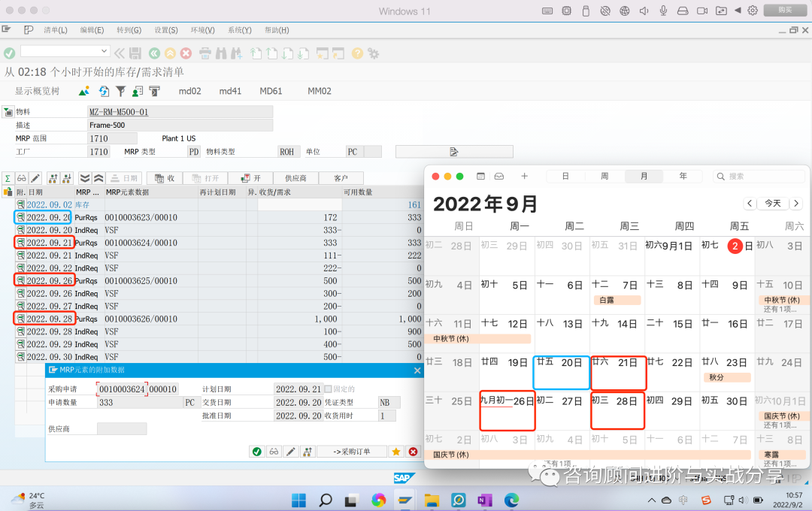Click the 收 button above the MRP list
This screenshot has width=812, height=511.
pyautogui.click(x=165, y=178)
